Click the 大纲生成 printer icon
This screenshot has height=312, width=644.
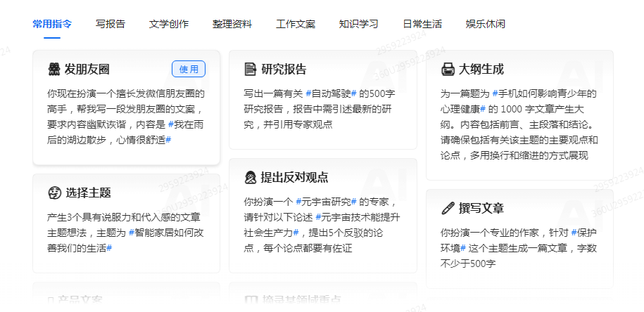point(448,69)
